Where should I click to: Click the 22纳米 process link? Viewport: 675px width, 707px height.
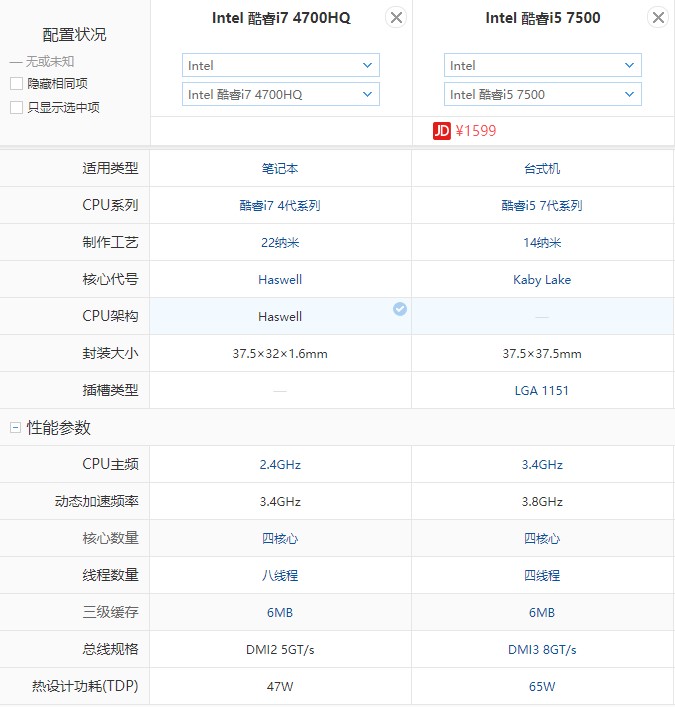280,243
